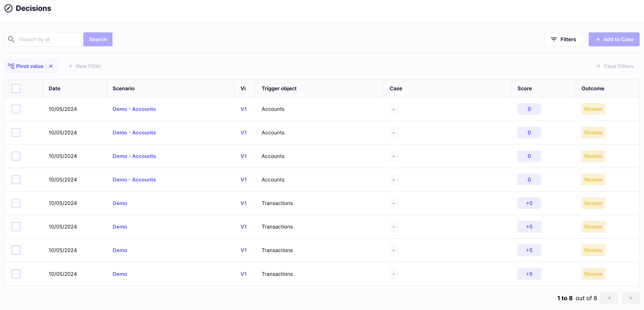Select the first Demo Transactions row checkbox
Image resolution: width=644 pixels, height=310 pixels.
pos(16,203)
